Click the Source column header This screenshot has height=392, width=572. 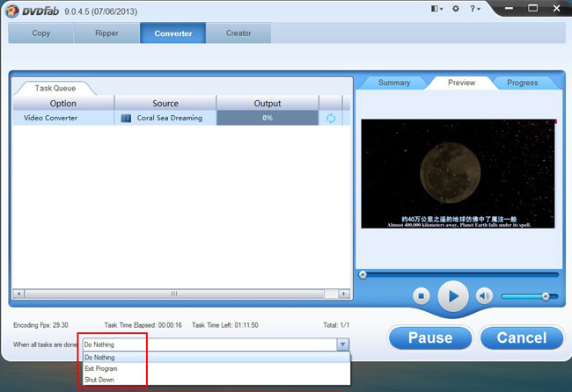165,104
